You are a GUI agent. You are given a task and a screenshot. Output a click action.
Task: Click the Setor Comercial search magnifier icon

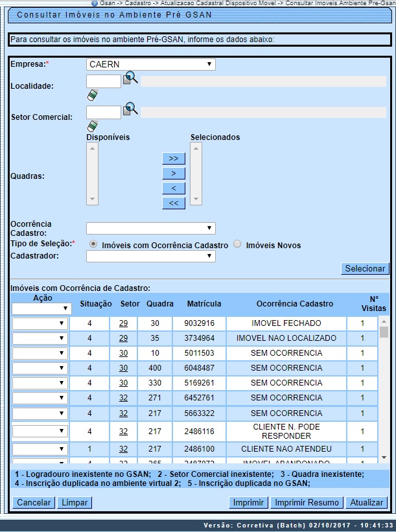click(131, 110)
